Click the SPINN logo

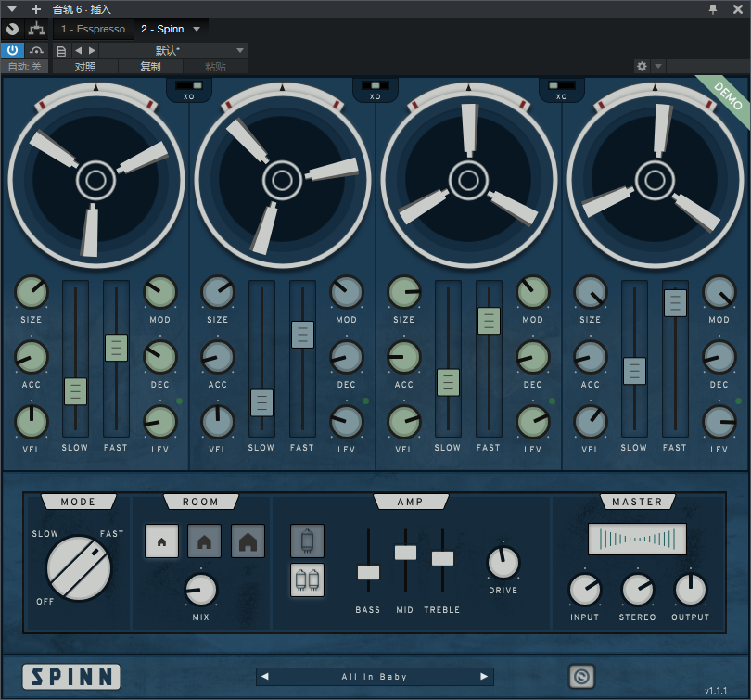click(71, 677)
